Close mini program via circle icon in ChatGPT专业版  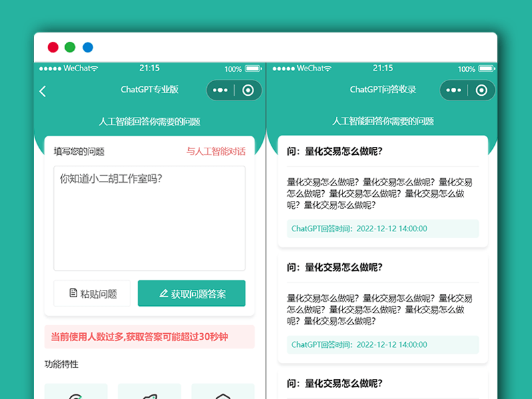[x=248, y=90]
